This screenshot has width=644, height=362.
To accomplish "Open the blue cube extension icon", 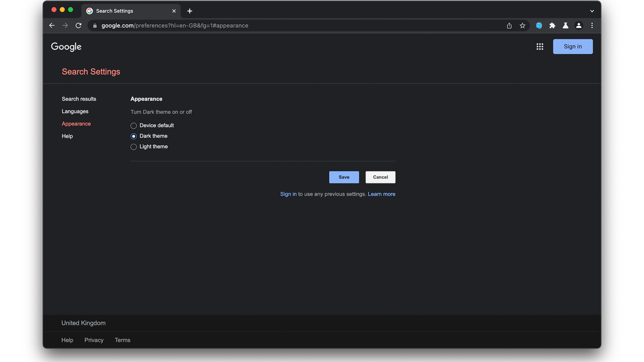I will tap(539, 25).
